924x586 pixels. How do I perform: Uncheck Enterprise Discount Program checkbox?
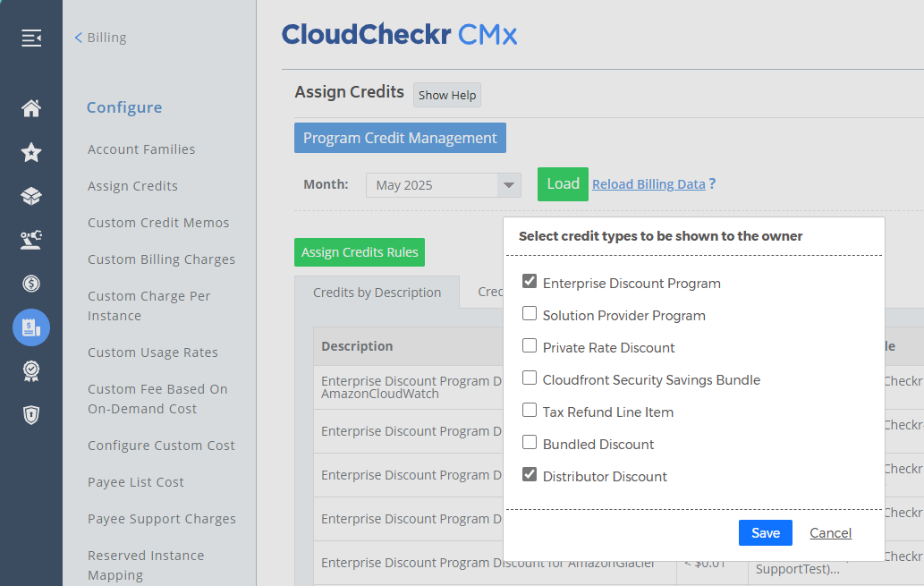530,281
